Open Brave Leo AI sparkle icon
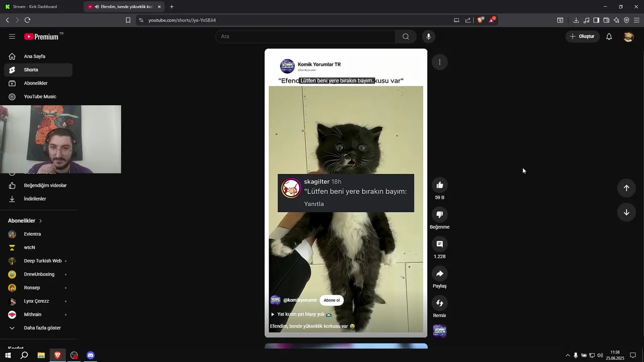644x362 pixels. point(616,20)
